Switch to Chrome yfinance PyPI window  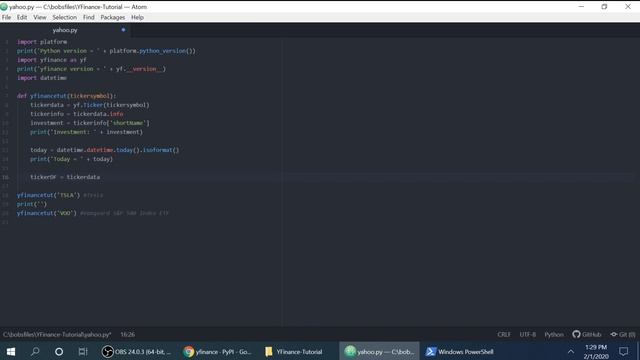pyautogui.click(x=217, y=351)
